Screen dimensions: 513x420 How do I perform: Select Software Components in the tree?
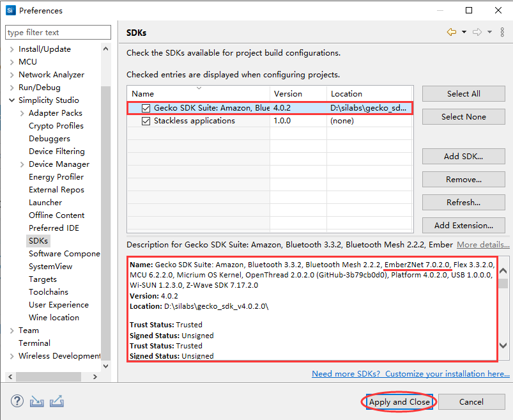pyautogui.click(x=64, y=254)
